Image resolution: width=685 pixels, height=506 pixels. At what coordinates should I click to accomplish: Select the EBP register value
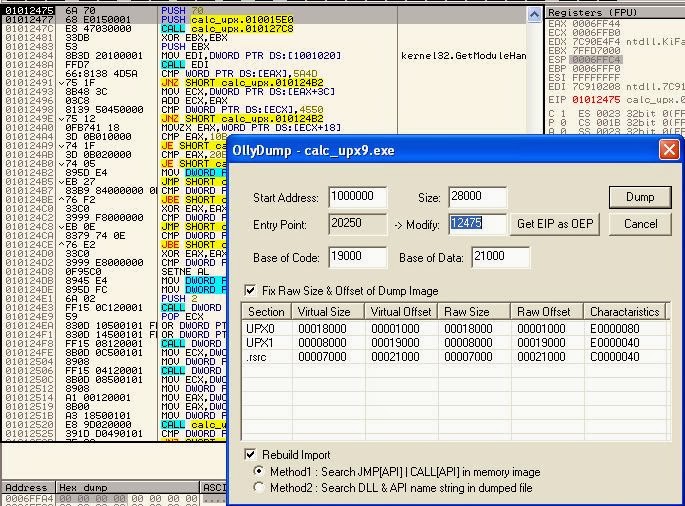(x=596, y=69)
